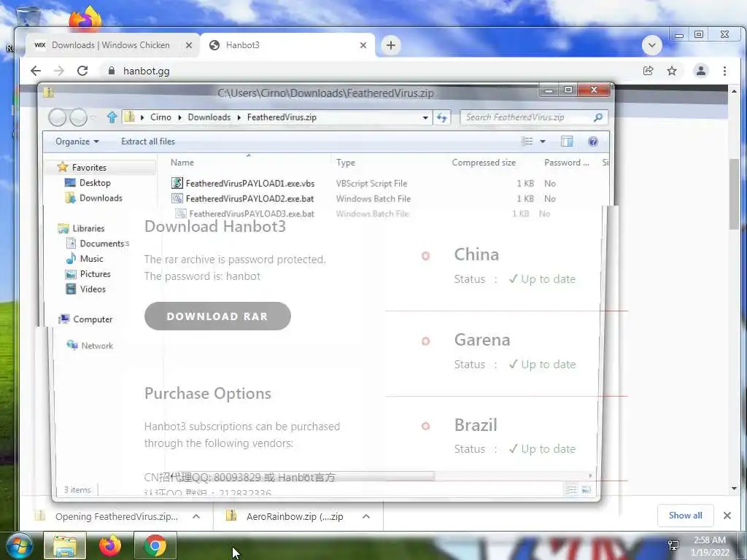Open Network in navigation pane

(97, 346)
